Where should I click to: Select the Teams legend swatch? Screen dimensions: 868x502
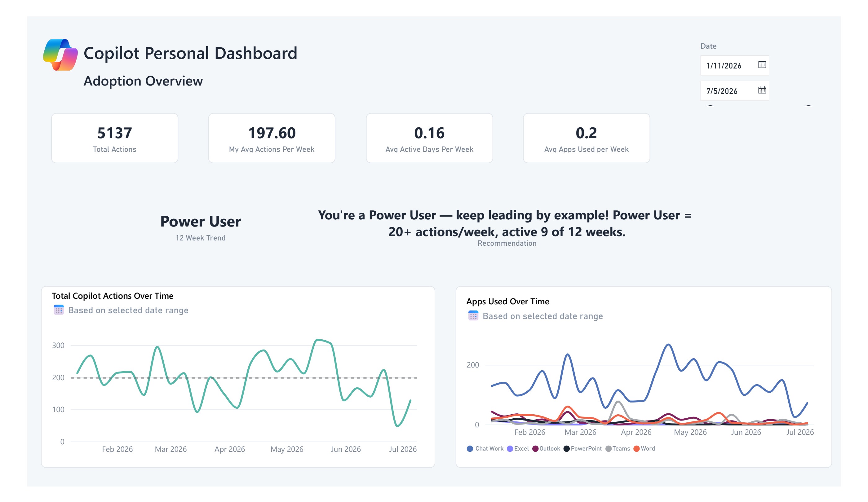[x=608, y=448]
